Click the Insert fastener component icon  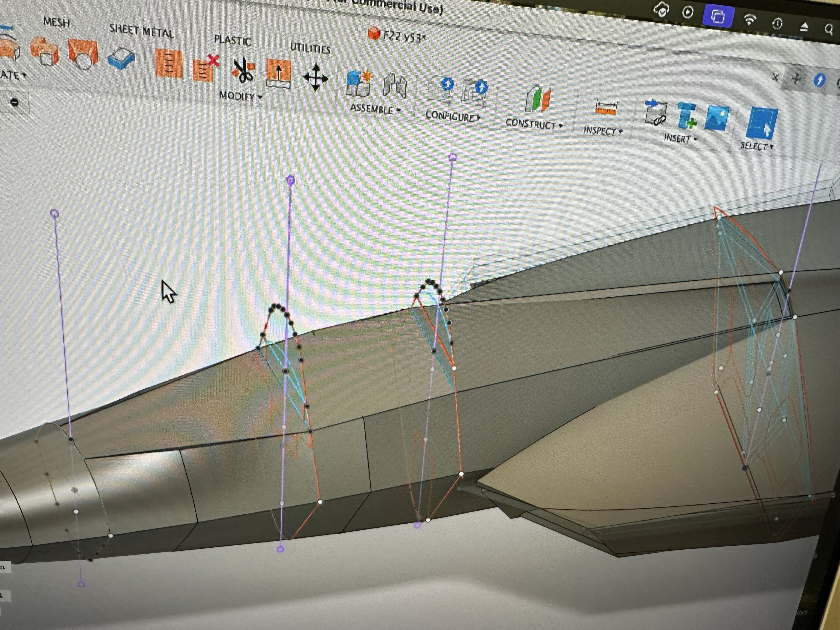(x=688, y=116)
